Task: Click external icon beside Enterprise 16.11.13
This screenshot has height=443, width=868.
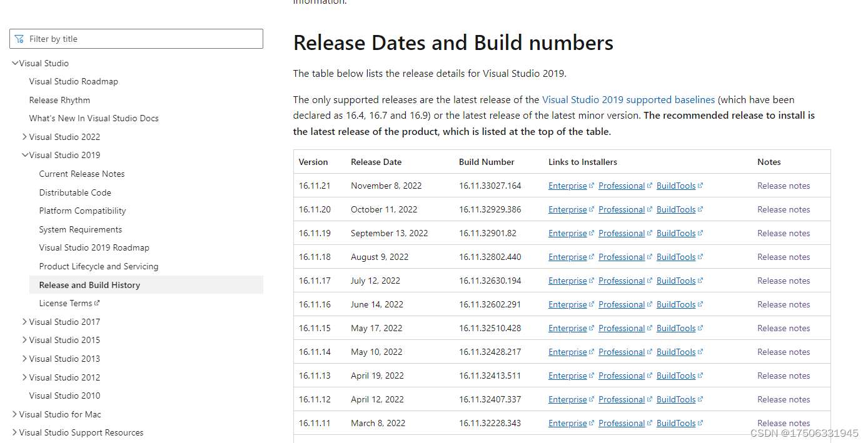Action: [591, 376]
